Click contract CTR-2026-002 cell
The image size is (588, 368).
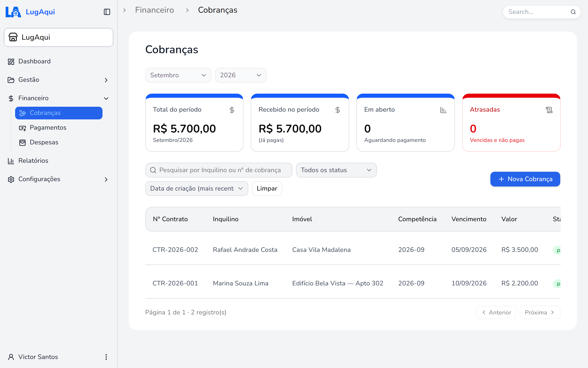coord(175,250)
